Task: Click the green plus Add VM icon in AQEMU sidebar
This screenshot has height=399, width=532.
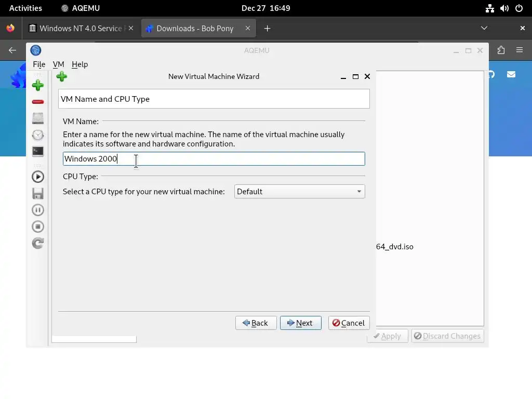Action: point(37,85)
